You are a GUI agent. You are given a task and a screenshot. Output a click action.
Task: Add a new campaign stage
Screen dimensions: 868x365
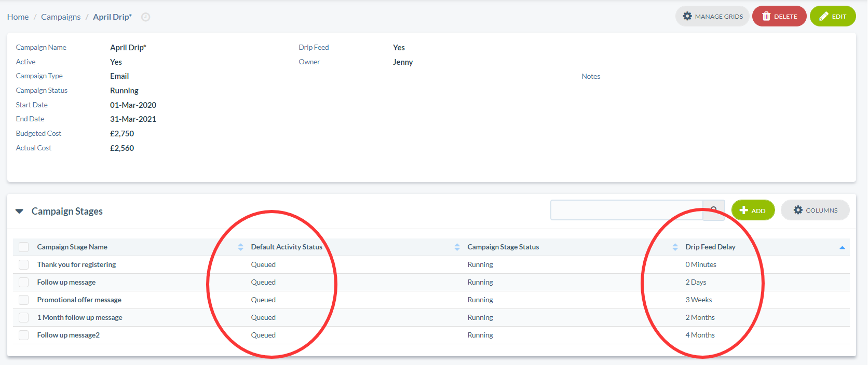[x=753, y=210]
